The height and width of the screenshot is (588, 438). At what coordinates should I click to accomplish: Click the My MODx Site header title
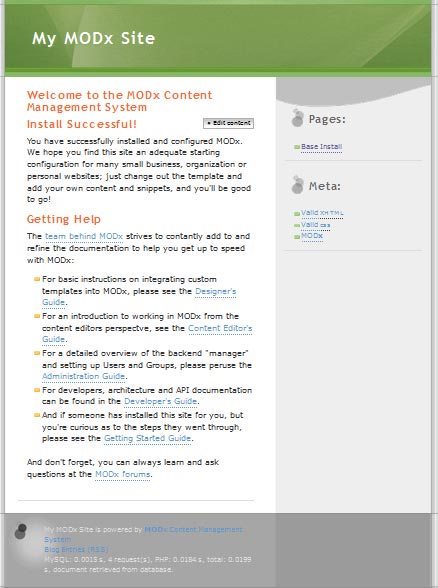pyautogui.click(x=93, y=39)
